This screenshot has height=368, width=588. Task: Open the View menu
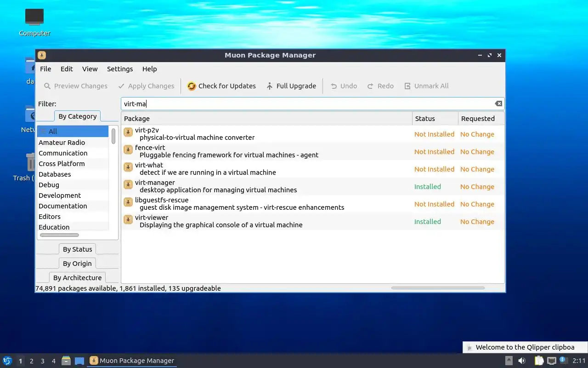[90, 69]
